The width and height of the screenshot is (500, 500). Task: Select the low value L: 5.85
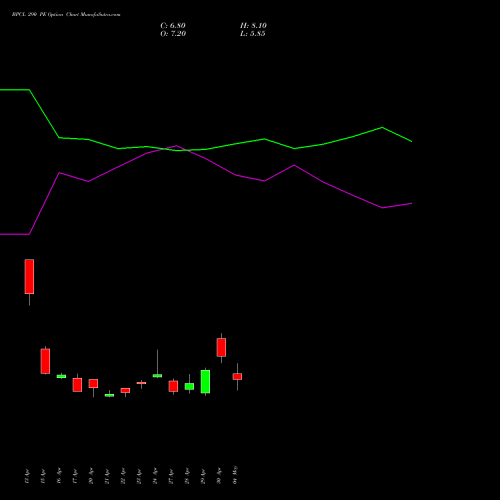pyautogui.click(x=253, y=34)
